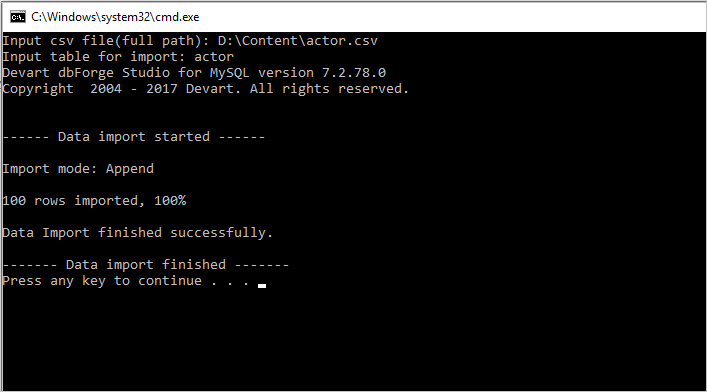Click the word 'Append' in output
The image size is (707, 392).
tap(130, 169)
